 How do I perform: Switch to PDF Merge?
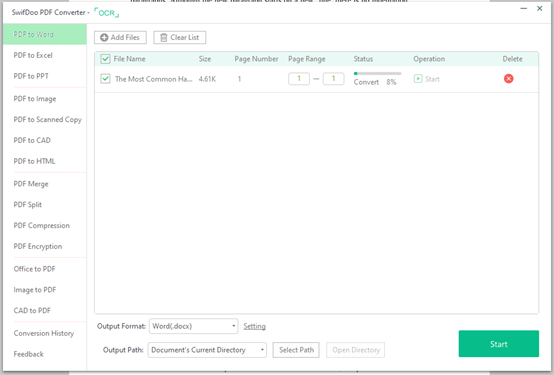(x=31, y=184)
